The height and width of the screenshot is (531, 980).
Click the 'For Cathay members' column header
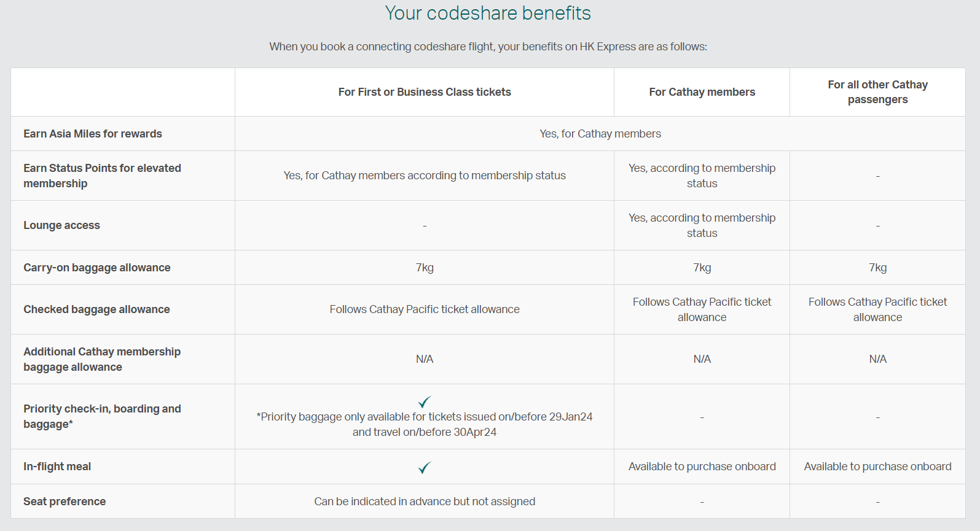(702, 92)
